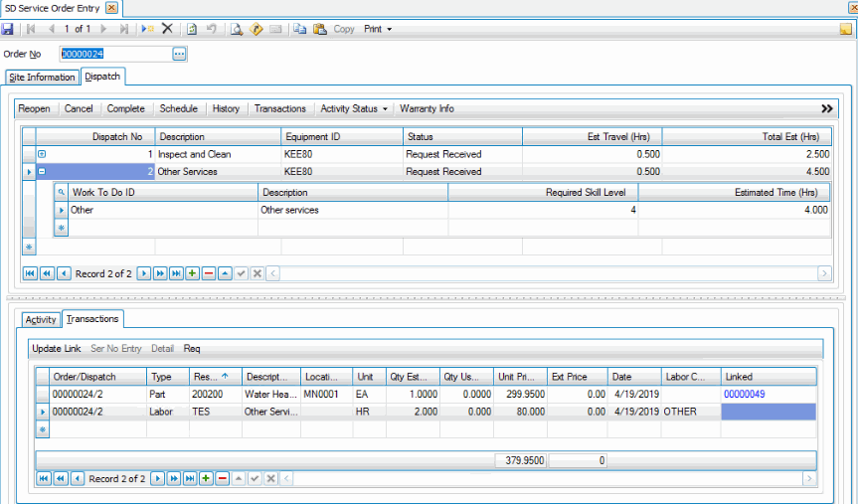
Task: Open the Print dropdown menu
Action: pos(378,29)
